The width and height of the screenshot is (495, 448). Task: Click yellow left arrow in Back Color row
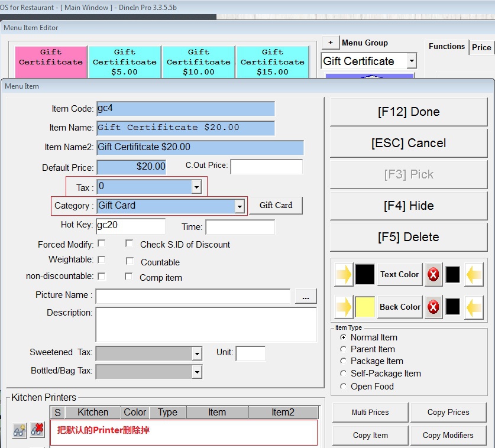pos(474,307)
